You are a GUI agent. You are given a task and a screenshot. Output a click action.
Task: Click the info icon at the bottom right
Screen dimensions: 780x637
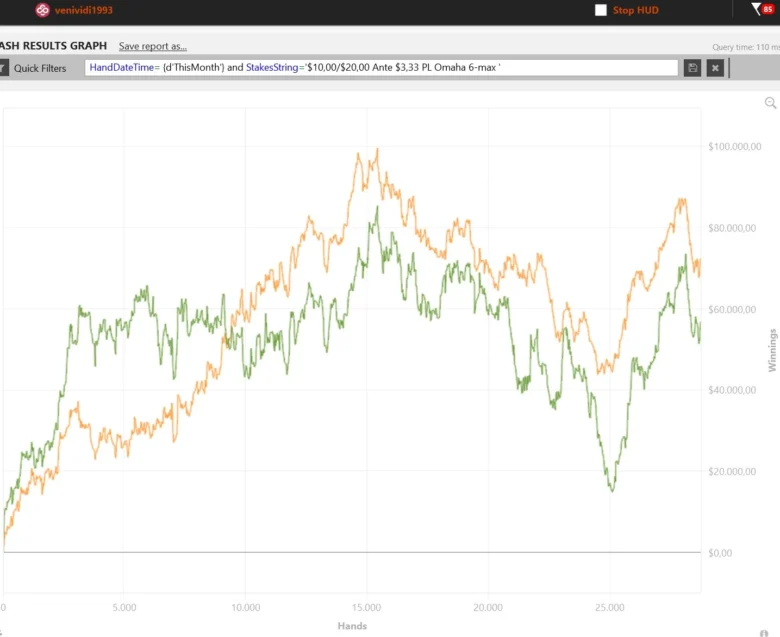pos(764,633)
